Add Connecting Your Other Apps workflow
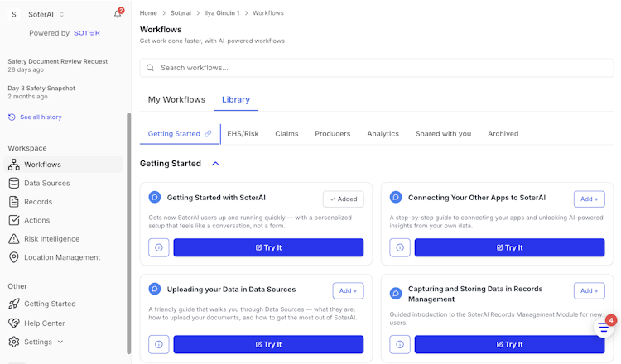Image resolution: width=621 pixels, height=364 pixels. point(590,199)
